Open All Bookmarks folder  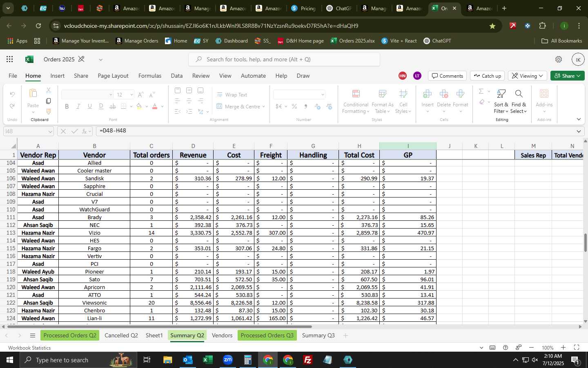[561, 41]
